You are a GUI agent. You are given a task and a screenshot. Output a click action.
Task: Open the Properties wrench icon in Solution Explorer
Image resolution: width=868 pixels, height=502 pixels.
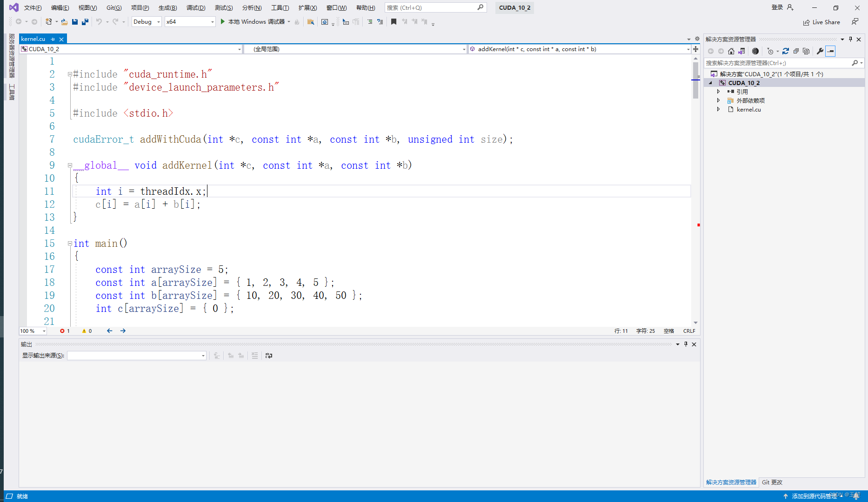pos(820,51)
